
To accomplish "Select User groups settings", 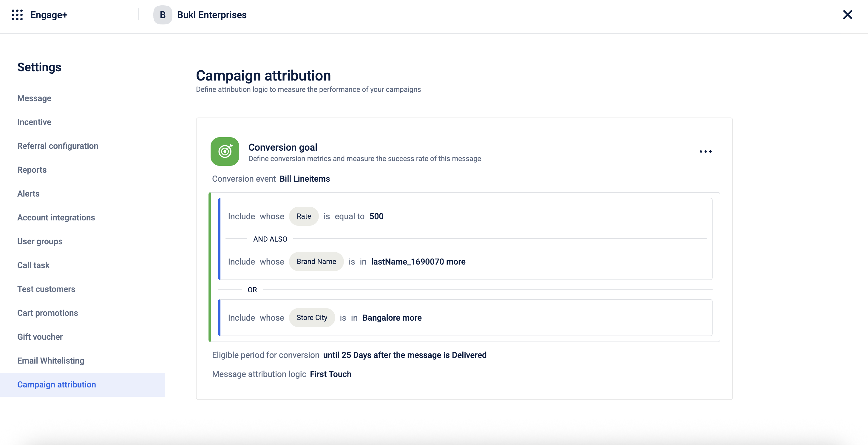I will (40, 241).
